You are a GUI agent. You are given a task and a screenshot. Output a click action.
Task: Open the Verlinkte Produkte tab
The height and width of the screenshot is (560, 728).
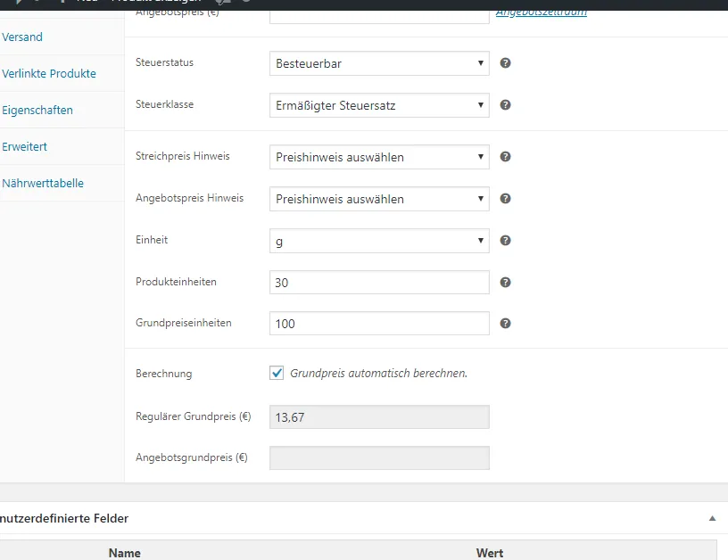49,74
